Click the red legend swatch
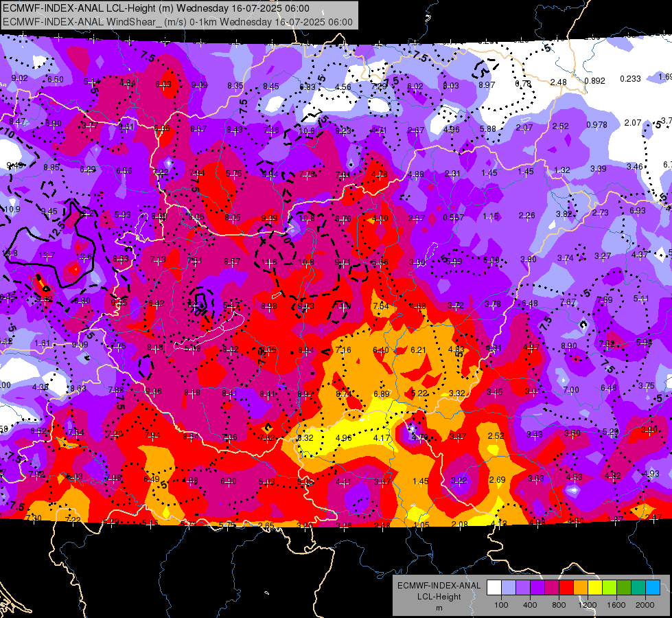672x618 pixels. pyautogui.click(x=566, y=588)
